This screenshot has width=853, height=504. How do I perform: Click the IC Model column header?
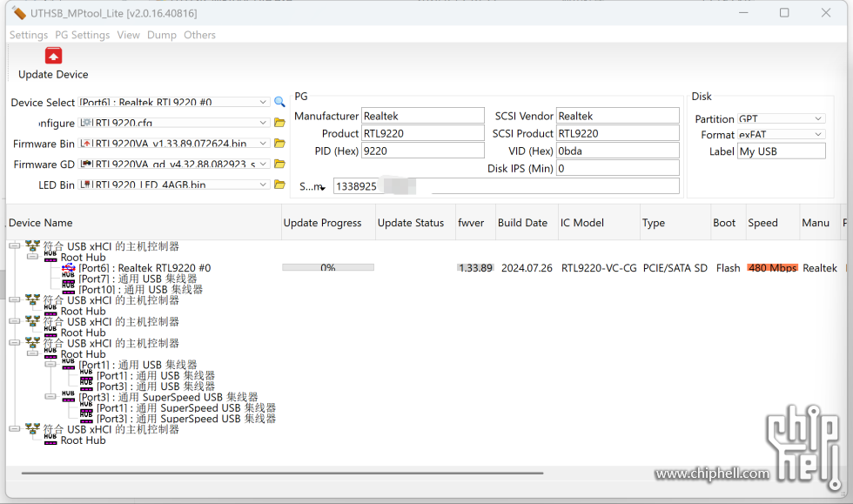[x=599, y=223]
